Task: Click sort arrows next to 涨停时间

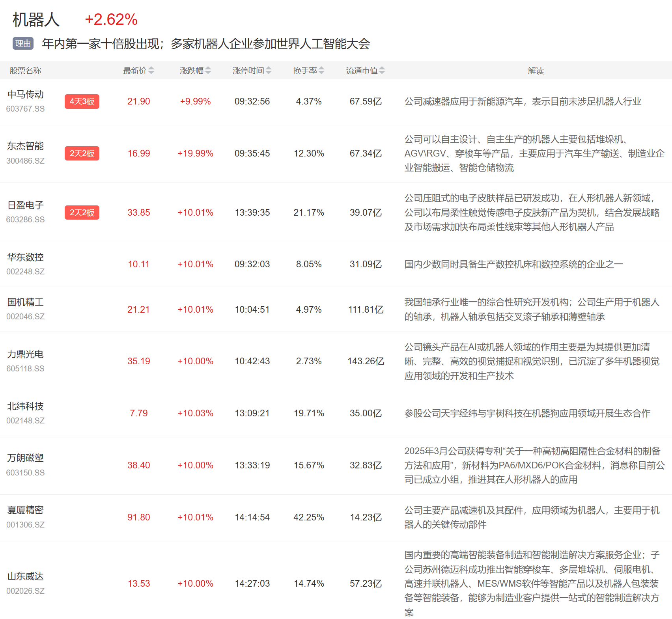Action: 269,71
